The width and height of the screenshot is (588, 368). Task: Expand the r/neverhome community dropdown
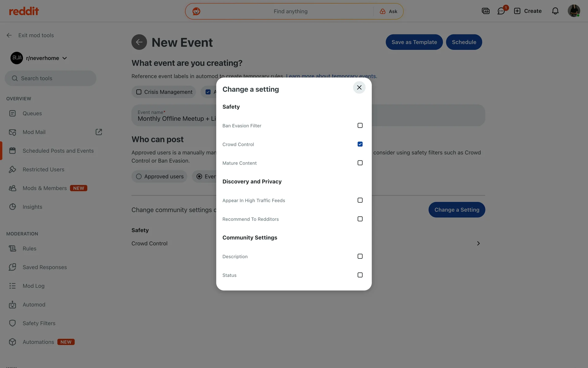click(65, 58)
